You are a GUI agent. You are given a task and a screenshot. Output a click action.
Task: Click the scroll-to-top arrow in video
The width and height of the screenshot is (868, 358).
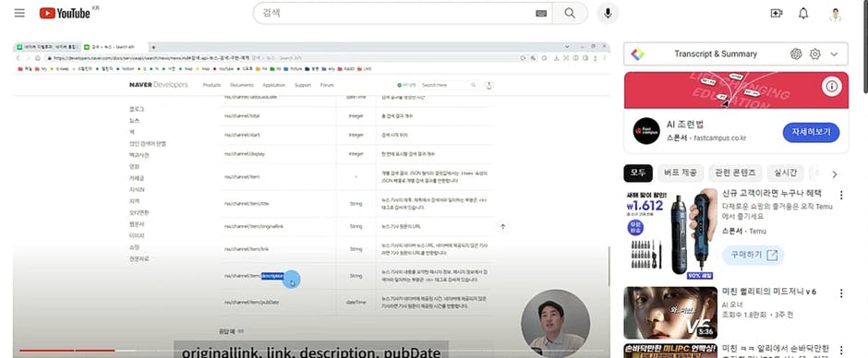click(502, 226)
